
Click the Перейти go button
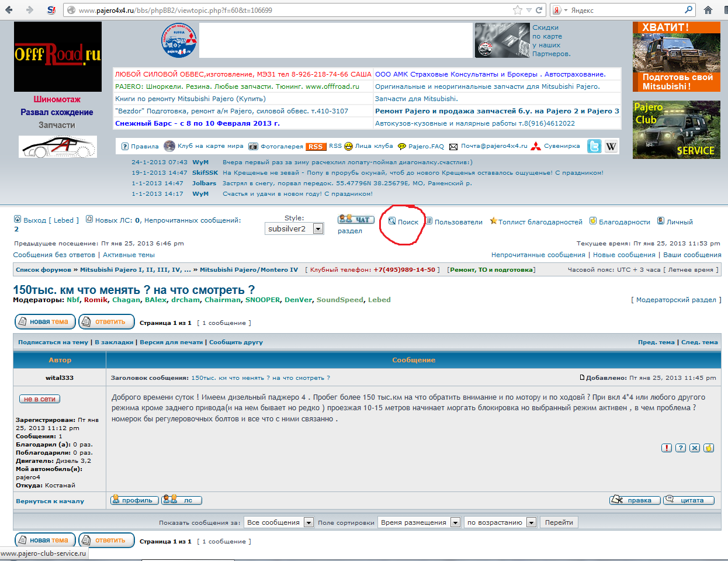pyautogui.click(x=559, y=522)
